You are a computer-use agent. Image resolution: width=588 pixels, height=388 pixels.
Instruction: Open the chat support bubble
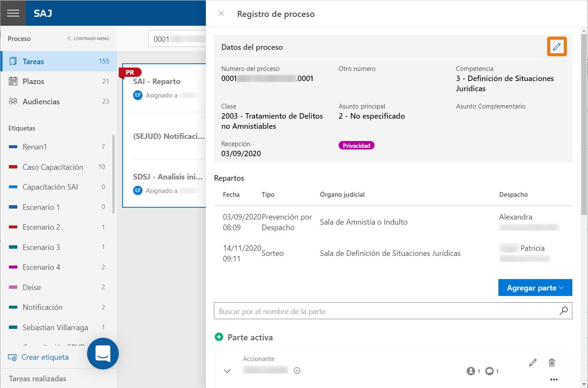point(103,353)
